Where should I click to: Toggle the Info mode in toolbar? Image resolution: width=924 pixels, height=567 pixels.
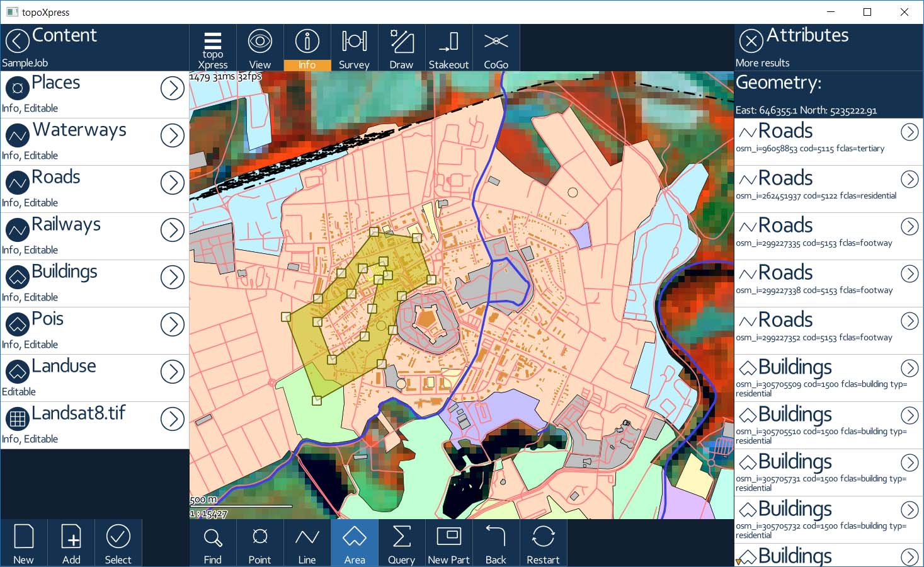pyautogui.click(x=307, y=48)
